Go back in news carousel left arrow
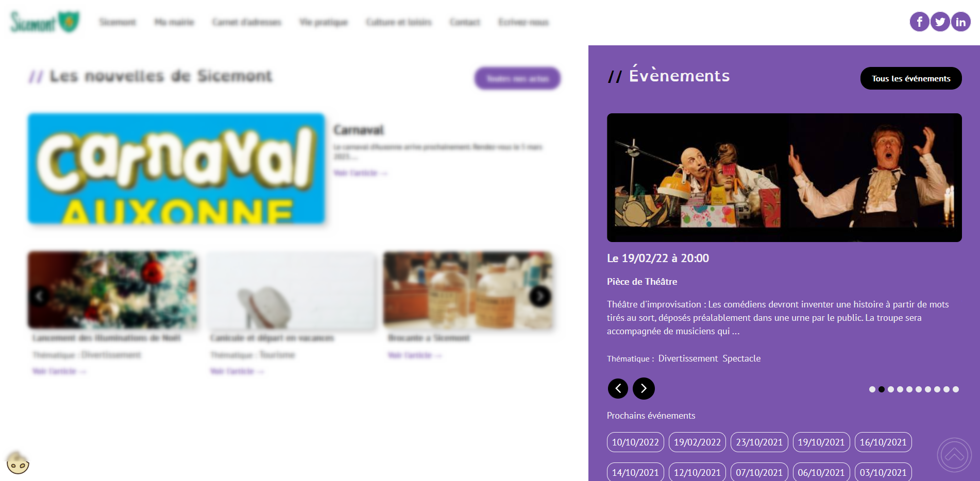Viewport: 980px width, 481px height. coord(40,296)
